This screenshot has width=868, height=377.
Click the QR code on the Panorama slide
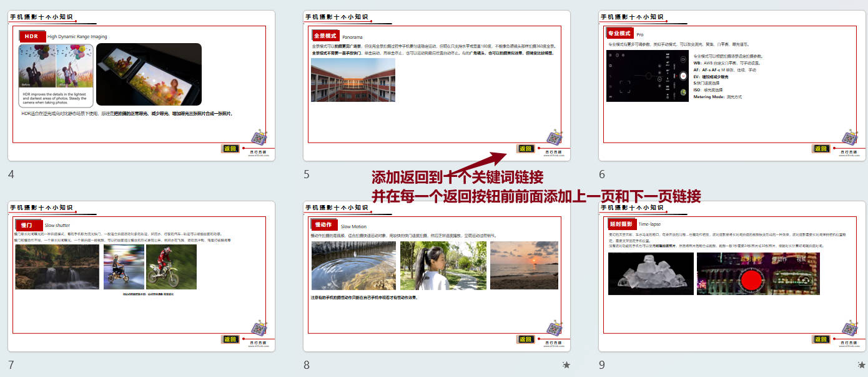[553, 136]
